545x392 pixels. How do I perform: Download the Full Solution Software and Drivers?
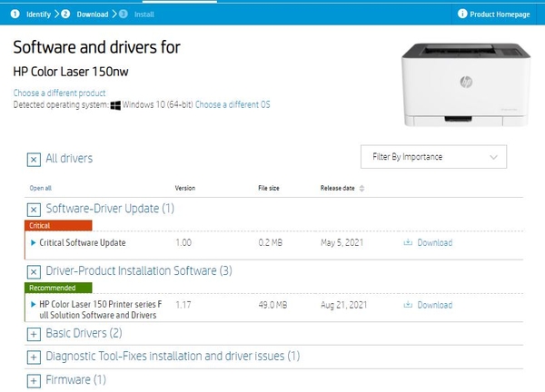(x=435, y=305)
